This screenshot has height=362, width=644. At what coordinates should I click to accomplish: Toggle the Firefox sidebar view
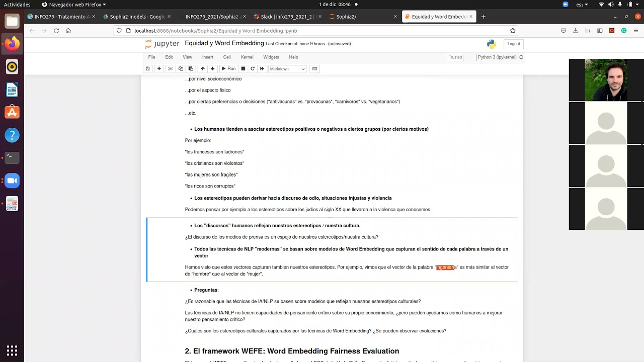(x=600, y=31)
